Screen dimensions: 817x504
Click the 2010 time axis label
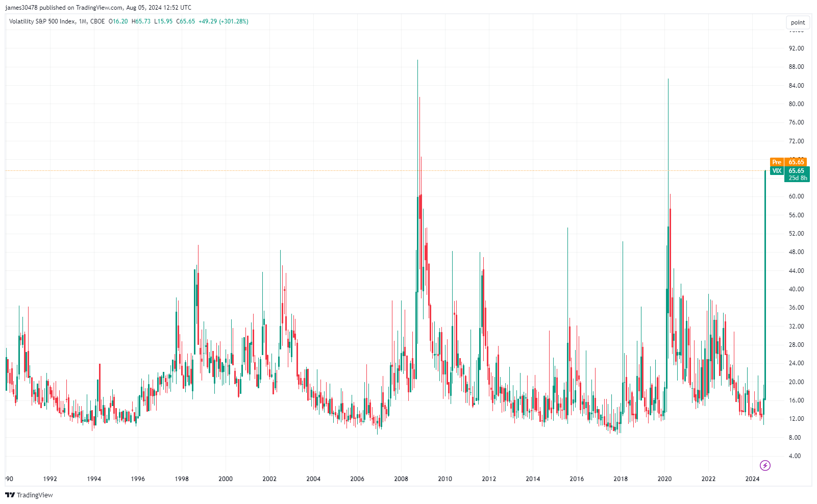(445, 479)
